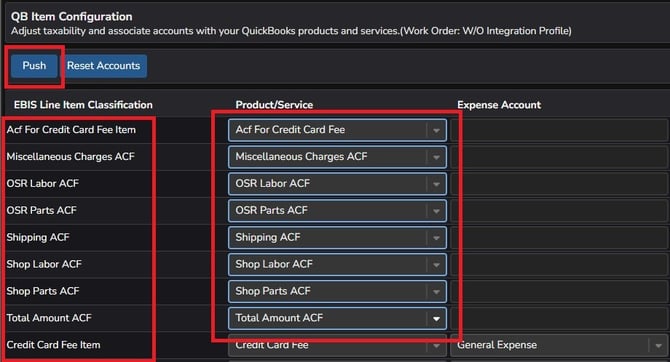Viewport: 670px width, 362px height.
Task: Click the Expense Account field for Shop Parts ACF
Action: [559, 291]
